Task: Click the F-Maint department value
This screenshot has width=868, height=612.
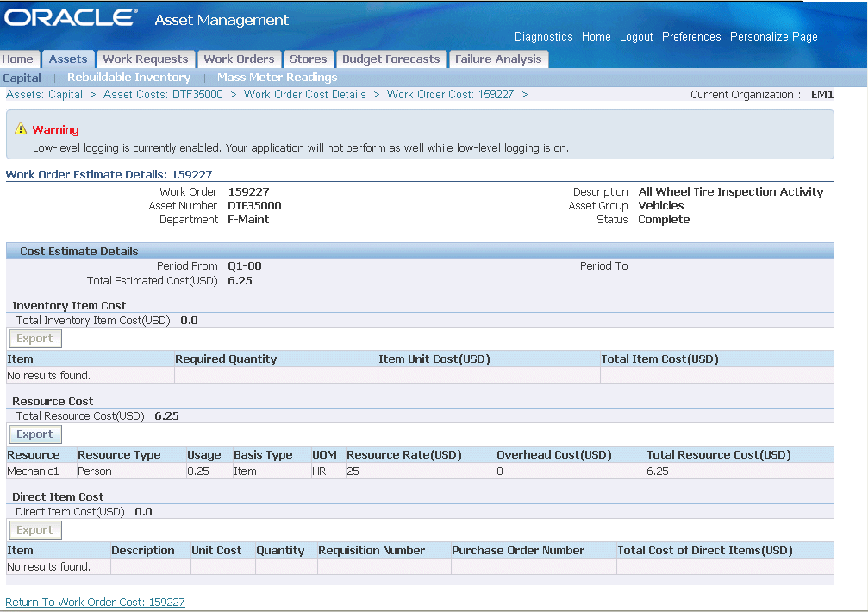Action: click(248, 220)
